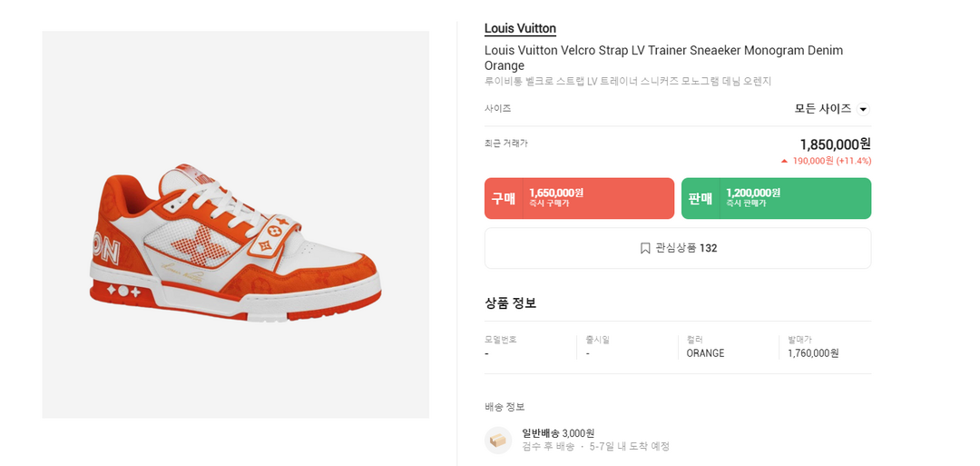Open the 모든 사이즈 size selector
This screenshot has height=466, width=980.
(x=823, y=109)
